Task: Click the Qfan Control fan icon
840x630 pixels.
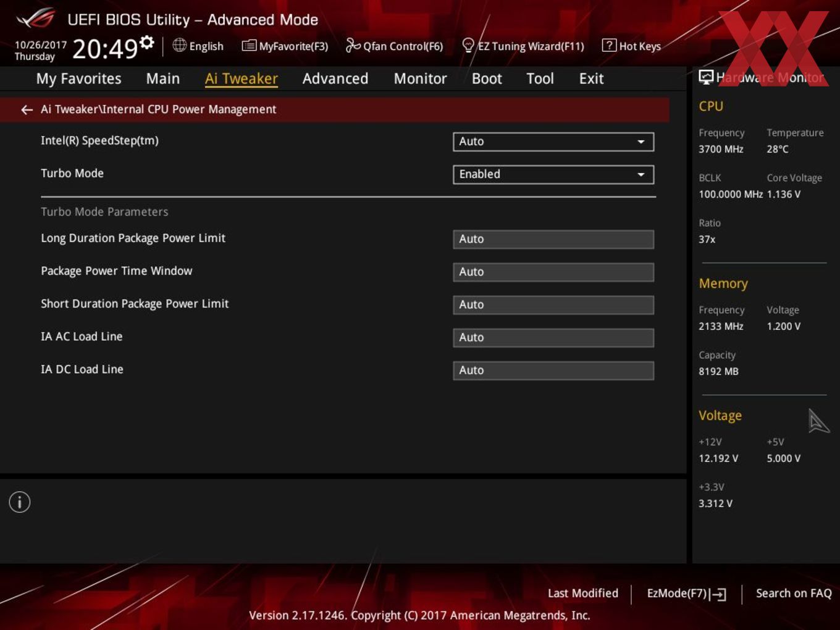Action: [x=353, y=45]
